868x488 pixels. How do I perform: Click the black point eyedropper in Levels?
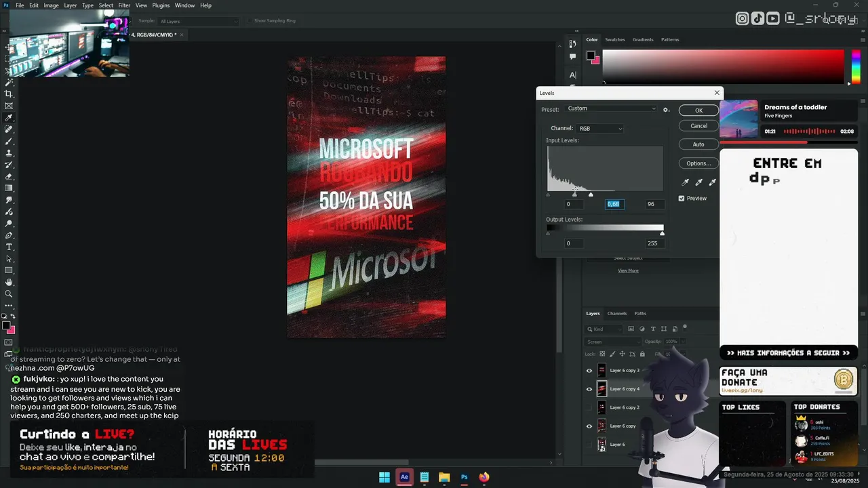[x=686, y=182]
